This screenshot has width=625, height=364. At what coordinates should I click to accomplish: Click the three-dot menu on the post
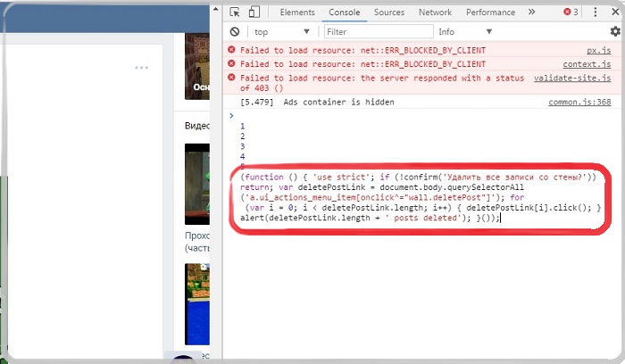click(x=142, y=68)
